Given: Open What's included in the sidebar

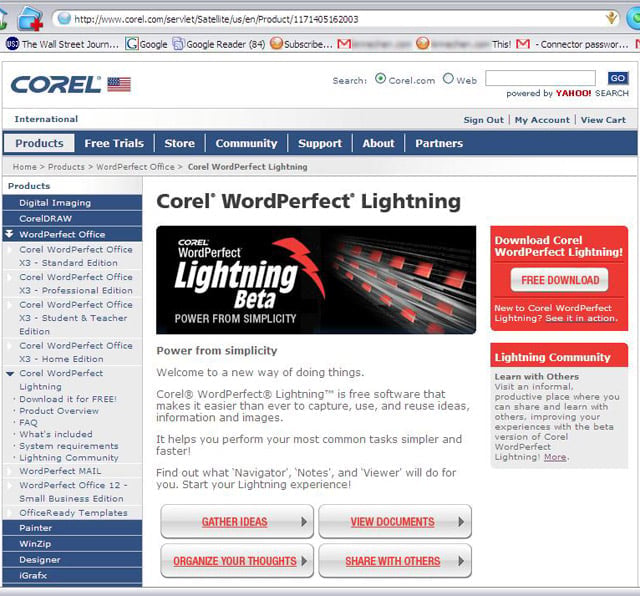Looking at the screenshot, I should 56,434.
